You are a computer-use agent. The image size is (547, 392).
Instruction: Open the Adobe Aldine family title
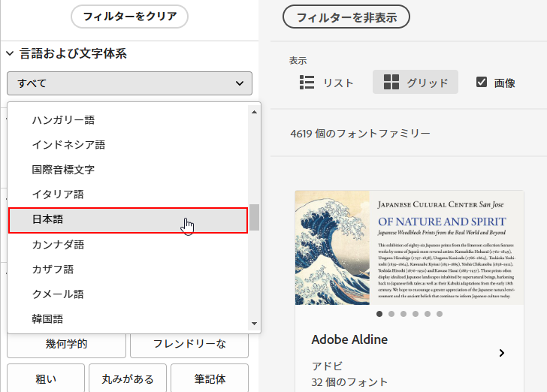point(349,339)
